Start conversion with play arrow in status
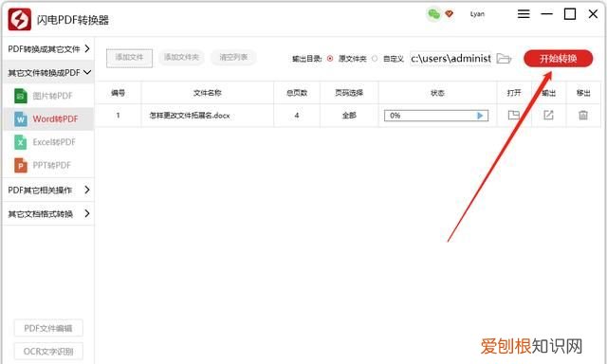Viewport: 607px width, 364px height. click(x=480, y=116)
